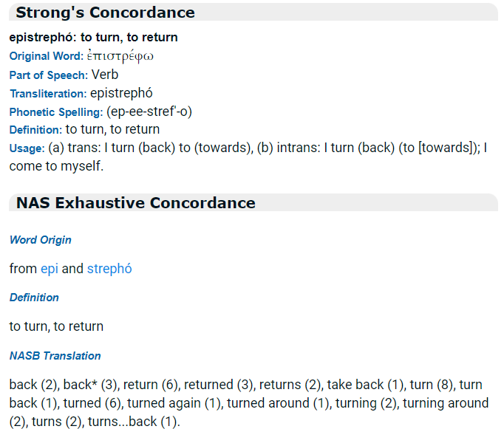Click the bold epistrephó title line
The image size is (504, 429).
[x=94, y=38]
